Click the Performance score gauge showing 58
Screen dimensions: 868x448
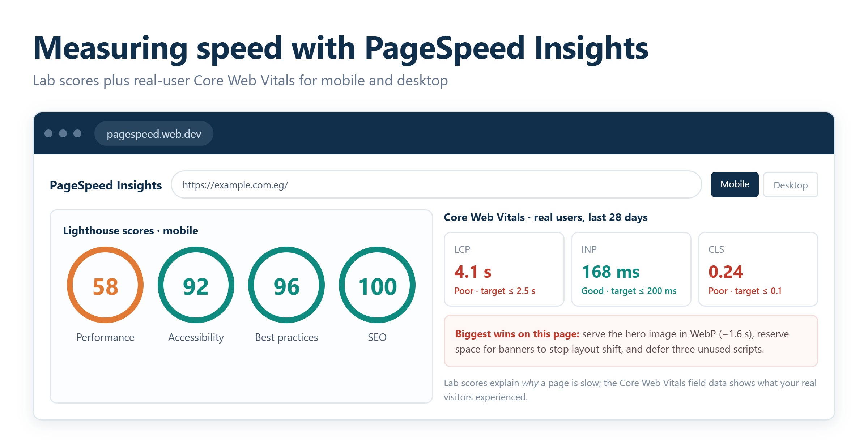tap(105, 285)
